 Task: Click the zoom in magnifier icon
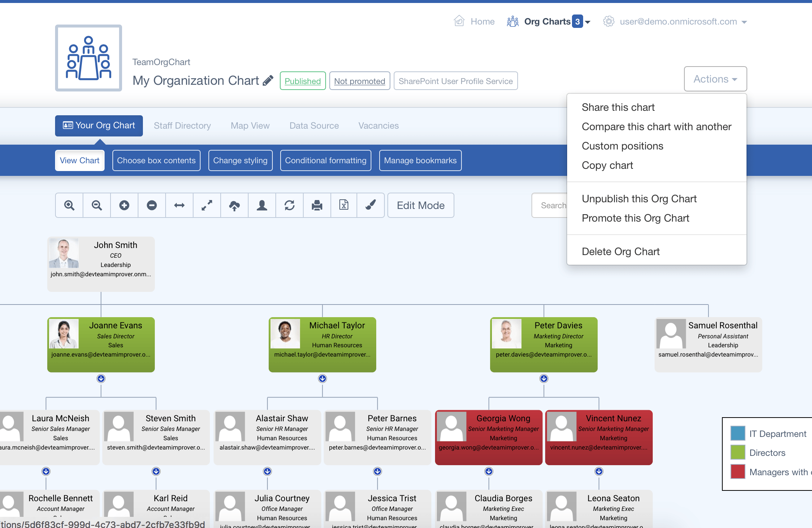[69, 205]
